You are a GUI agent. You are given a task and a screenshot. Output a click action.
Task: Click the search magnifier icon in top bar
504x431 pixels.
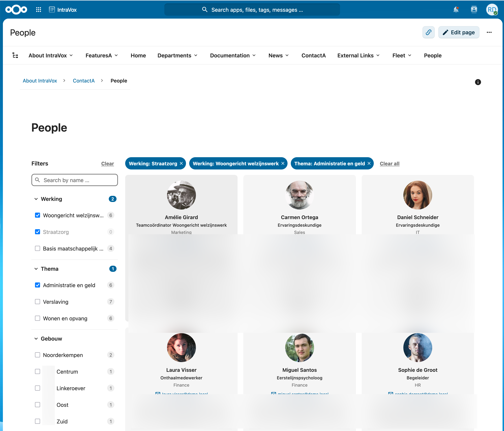205,10
